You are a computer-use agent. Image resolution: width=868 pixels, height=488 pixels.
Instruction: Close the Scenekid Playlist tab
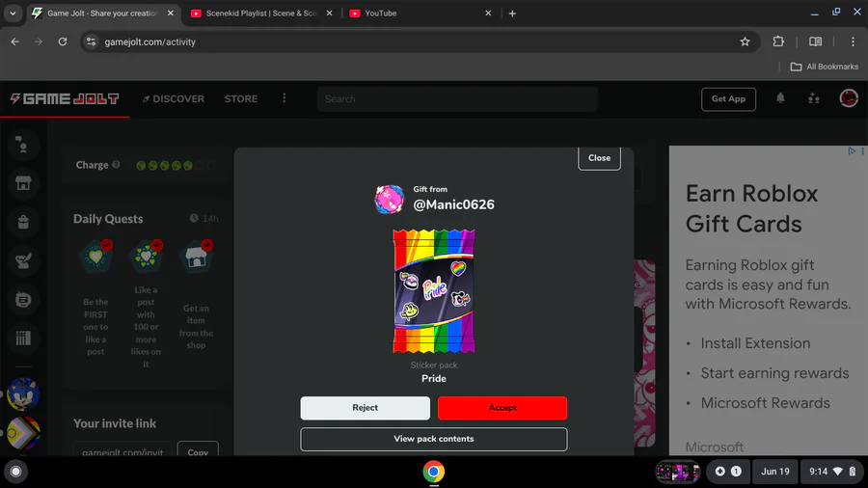[x=330, y=14]
